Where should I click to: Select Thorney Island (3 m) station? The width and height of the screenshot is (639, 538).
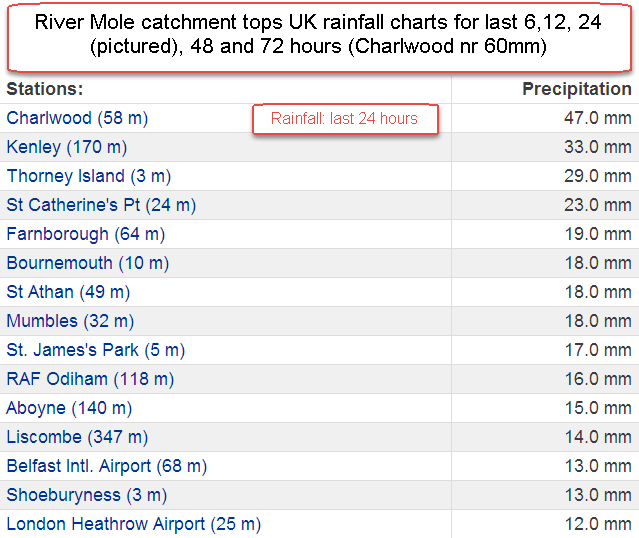click(89, 176)
